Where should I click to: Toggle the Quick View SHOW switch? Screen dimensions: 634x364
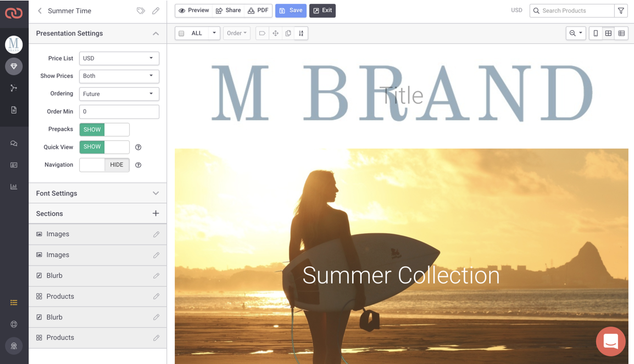[x=104, y=147]
